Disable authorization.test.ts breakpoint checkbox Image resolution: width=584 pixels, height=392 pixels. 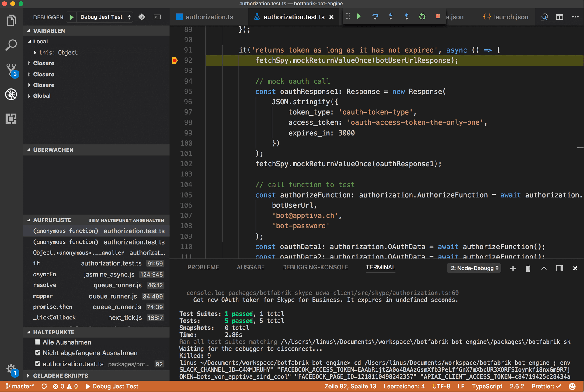(x=38, y=364)
